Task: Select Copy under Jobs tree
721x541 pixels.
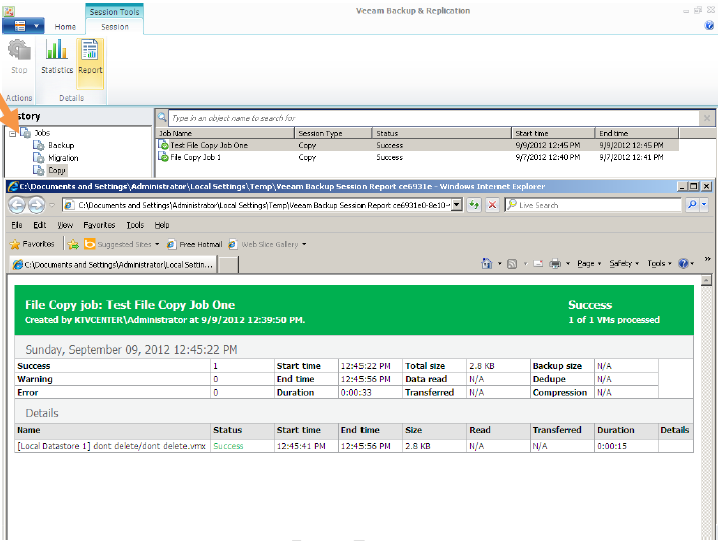Action: click(x=57, y=170)
